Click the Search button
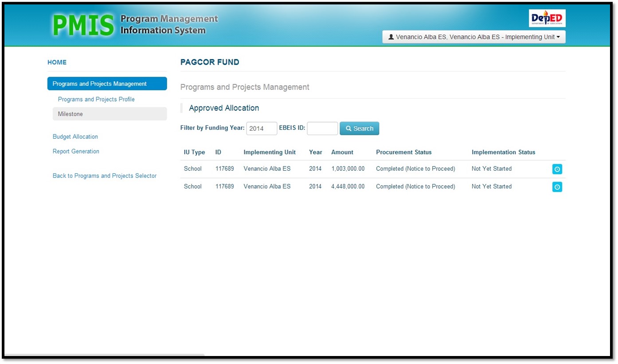Viewport: 618px width, 364px height. click(360, 129)
